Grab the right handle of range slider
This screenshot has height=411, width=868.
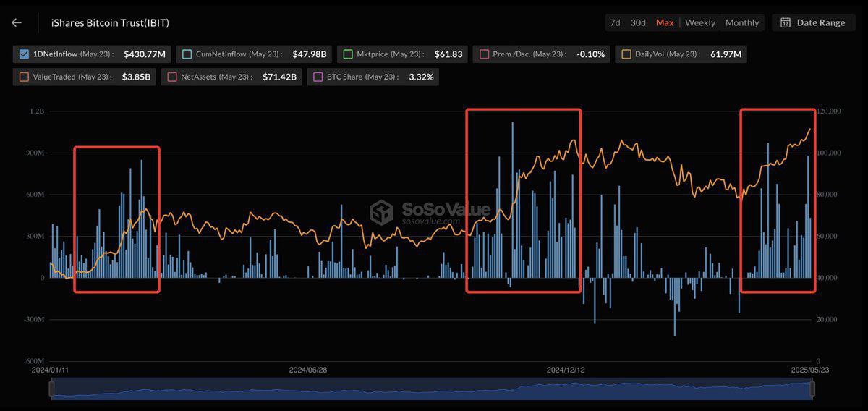(812, 389)
